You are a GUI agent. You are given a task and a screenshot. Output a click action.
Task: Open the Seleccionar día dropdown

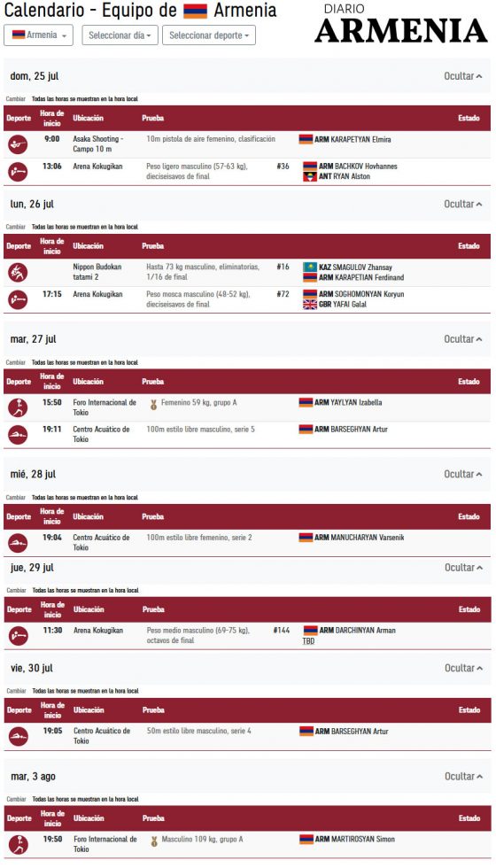click(x=120, y=35)
